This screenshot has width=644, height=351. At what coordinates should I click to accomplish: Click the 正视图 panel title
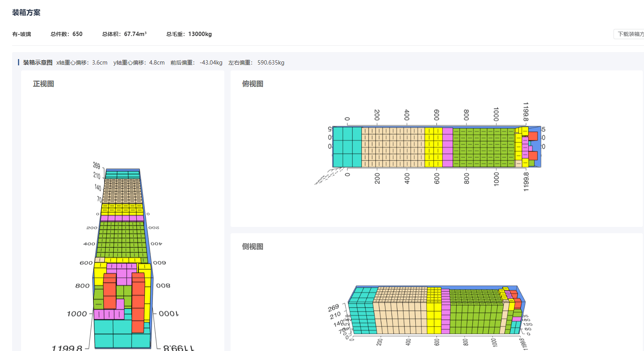(x=43, y=84)
